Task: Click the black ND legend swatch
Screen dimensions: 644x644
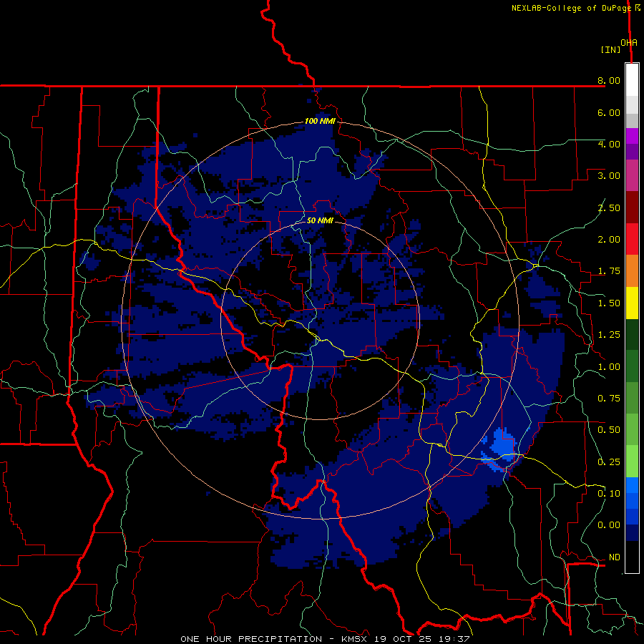Action: tap(632, 557)
